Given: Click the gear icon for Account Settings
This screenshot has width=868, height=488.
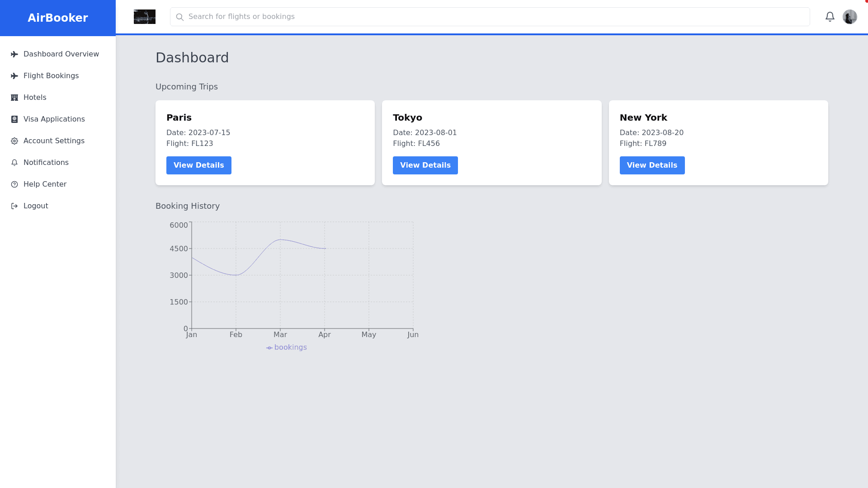Looking at the screenshot, I should click(14, 141).
